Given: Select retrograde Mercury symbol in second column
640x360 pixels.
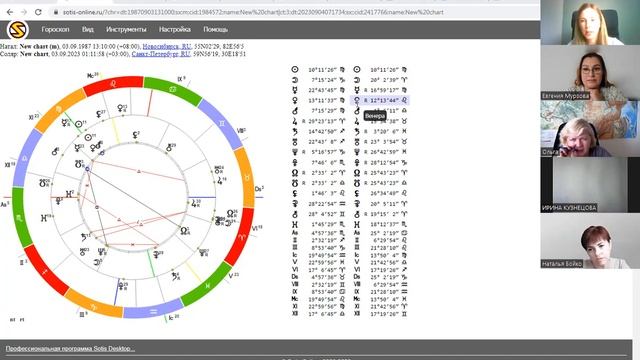Looking at the screenshot, I should pyautogui.click(x=357, y=90).
